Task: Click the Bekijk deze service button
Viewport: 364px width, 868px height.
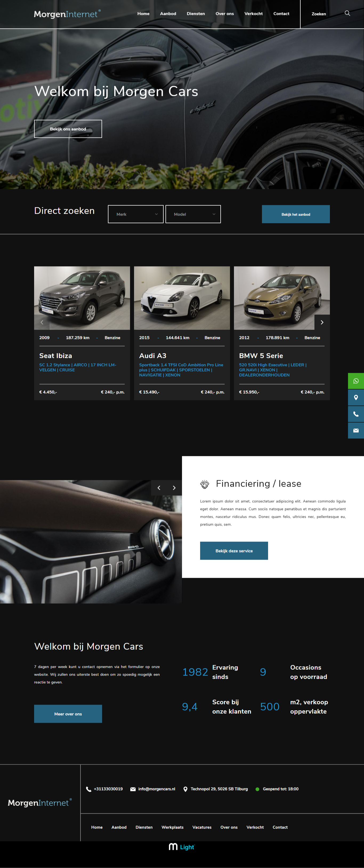Action: 234,551
